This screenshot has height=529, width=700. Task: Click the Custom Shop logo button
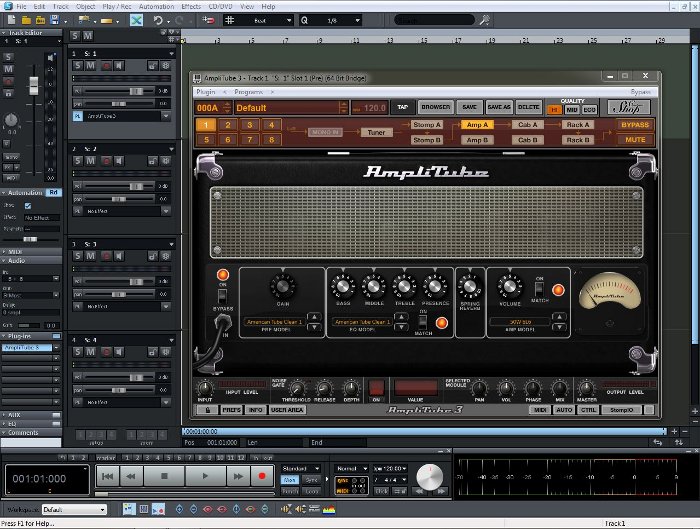pos(629,107)
